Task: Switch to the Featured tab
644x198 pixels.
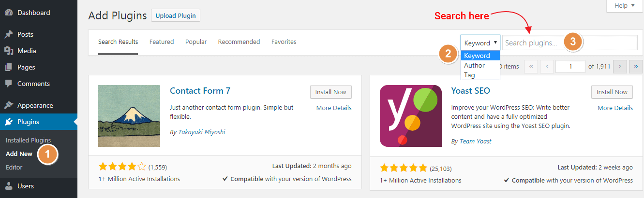Action: (162, 42)
